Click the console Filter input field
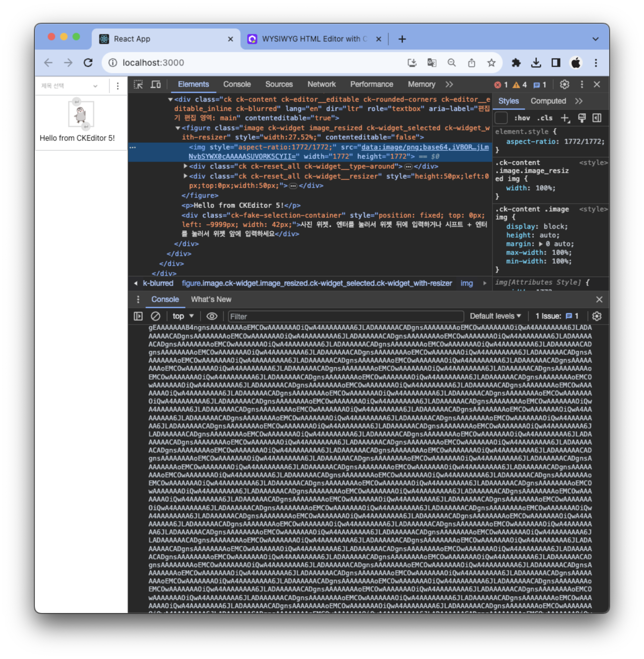This screenshot has width=644, height=659. (345, 316)
